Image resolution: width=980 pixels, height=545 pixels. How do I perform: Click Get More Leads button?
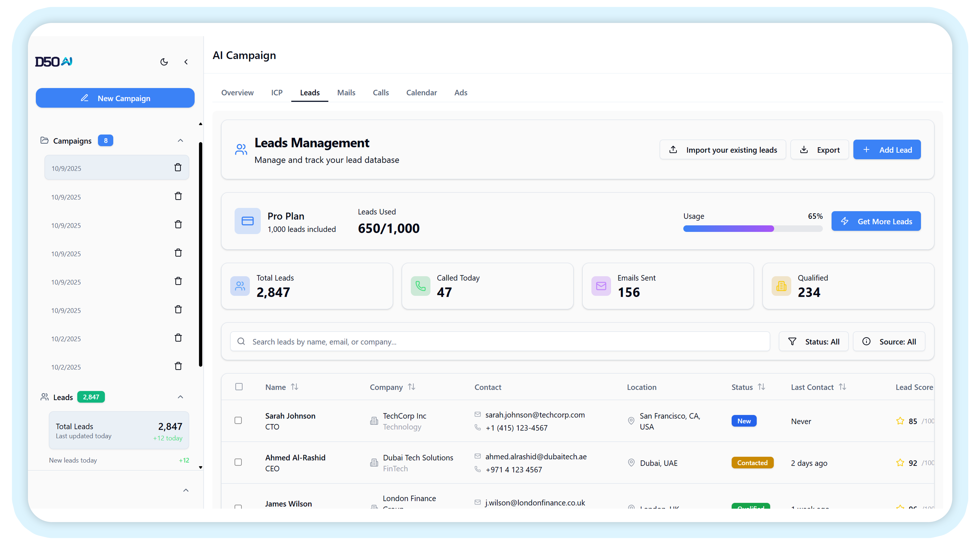click(x=876, y=221)
